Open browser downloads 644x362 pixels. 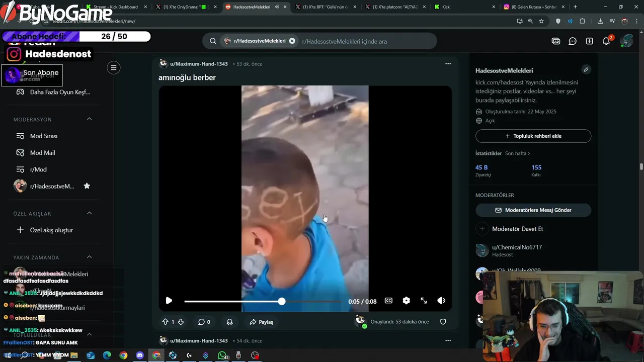point(600,21)
